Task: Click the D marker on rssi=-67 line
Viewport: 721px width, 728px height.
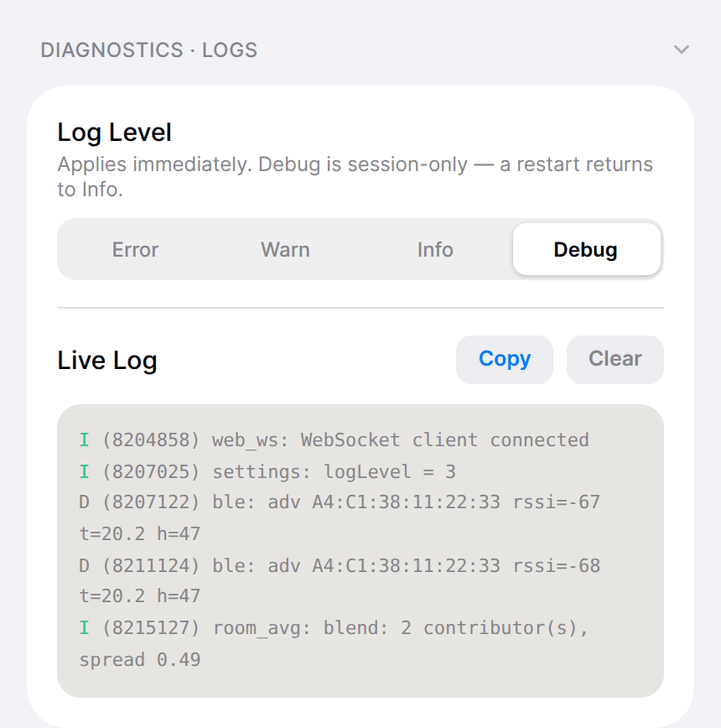Action: pos(84,502)
